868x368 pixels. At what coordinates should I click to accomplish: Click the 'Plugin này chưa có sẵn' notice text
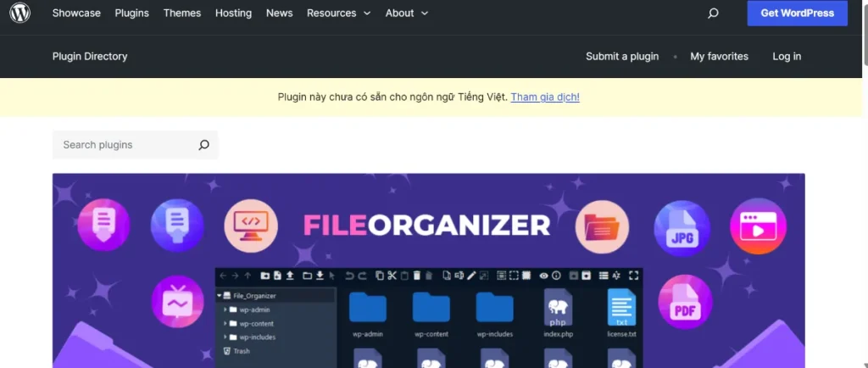392,98
